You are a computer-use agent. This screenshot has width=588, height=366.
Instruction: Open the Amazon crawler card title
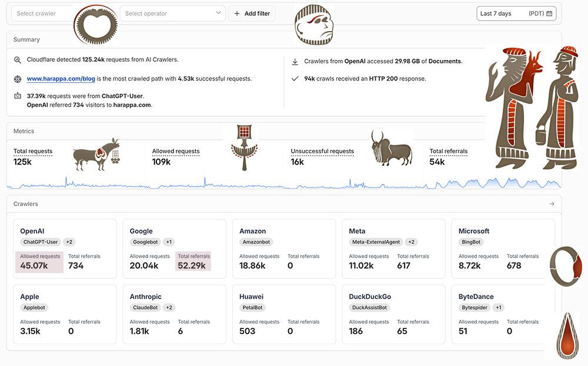(x=253, y=231)
